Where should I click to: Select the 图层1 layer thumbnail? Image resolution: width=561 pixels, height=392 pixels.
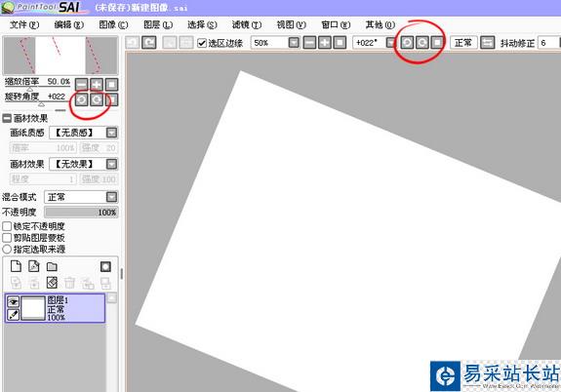[x=33, y=308]
